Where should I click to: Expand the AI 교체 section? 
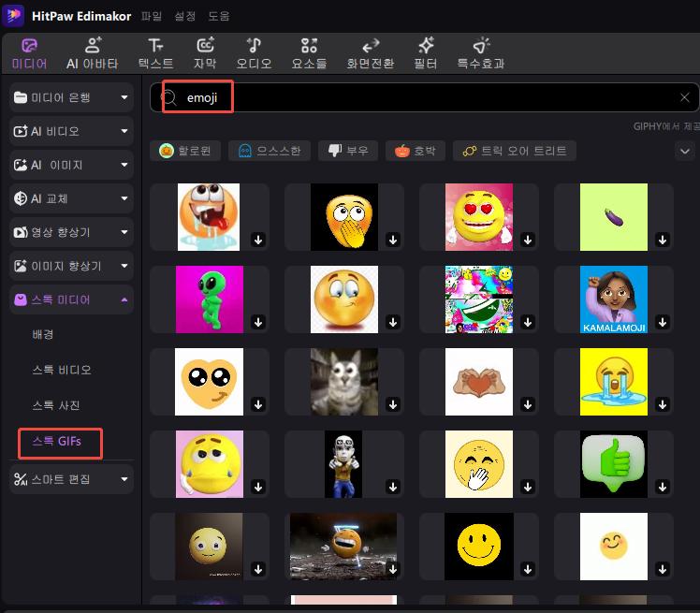click(x=71, y=198)
